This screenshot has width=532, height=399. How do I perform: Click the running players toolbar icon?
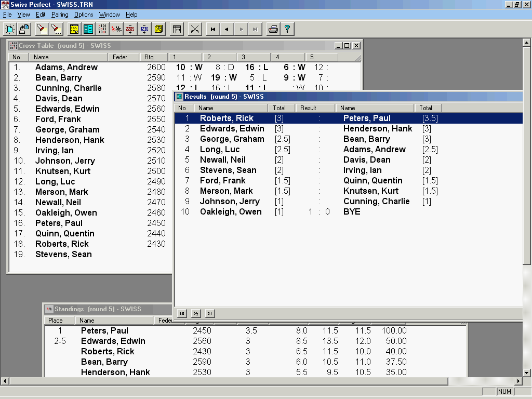116,29
